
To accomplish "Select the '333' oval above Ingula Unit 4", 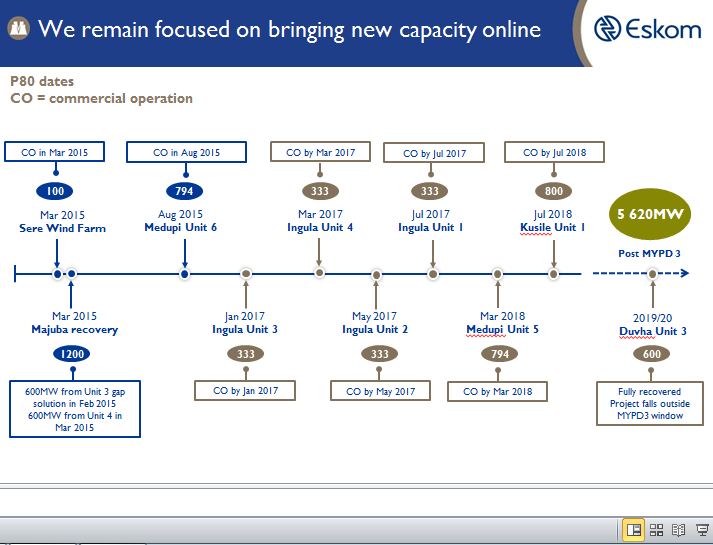I will (320, 191).
